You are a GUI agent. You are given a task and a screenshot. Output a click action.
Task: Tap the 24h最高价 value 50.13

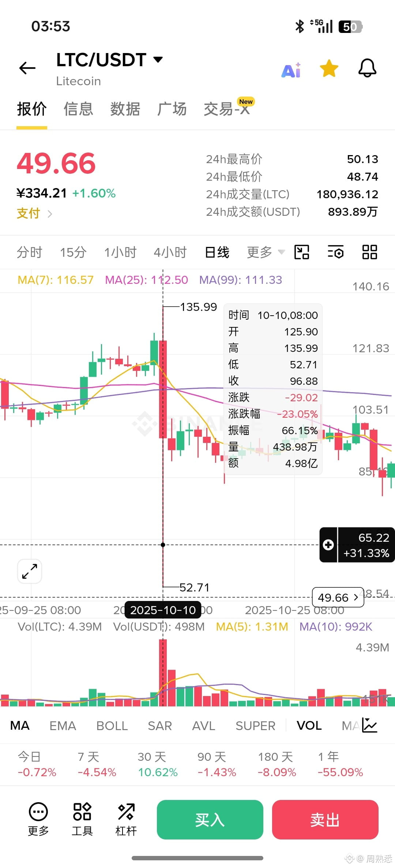click(362, 159)
